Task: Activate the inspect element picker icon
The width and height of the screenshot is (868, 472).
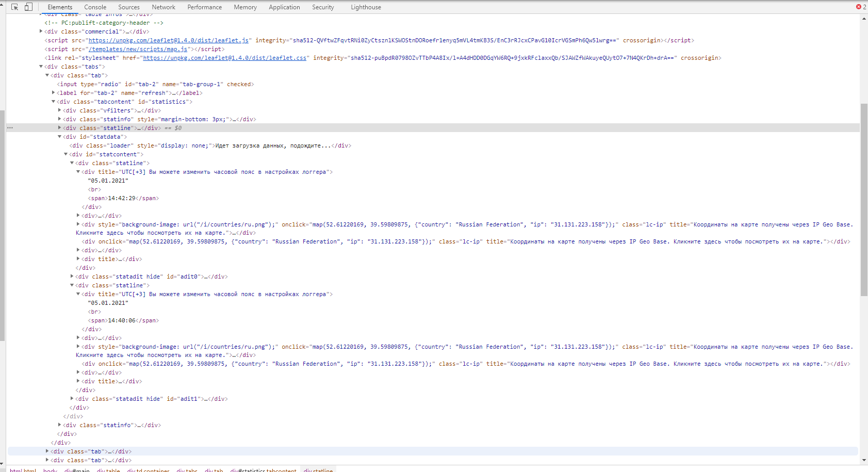Action: click(14, 7)
